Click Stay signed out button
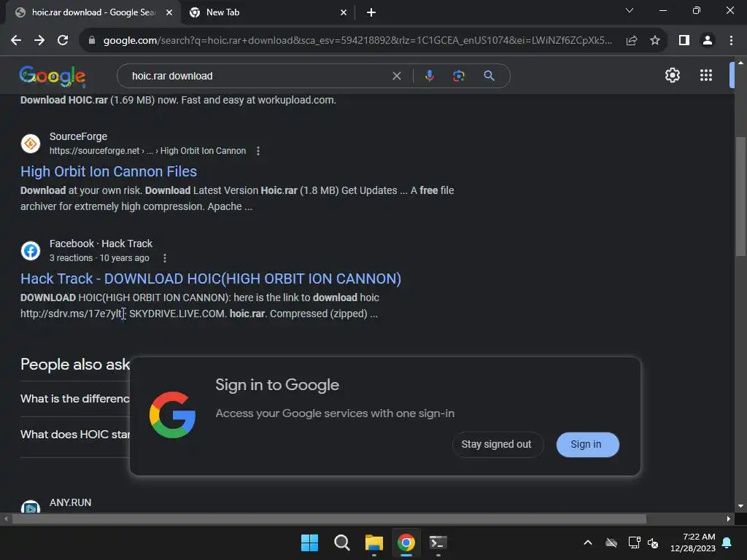Screen dimensions: 747x560 click(496, 444)
